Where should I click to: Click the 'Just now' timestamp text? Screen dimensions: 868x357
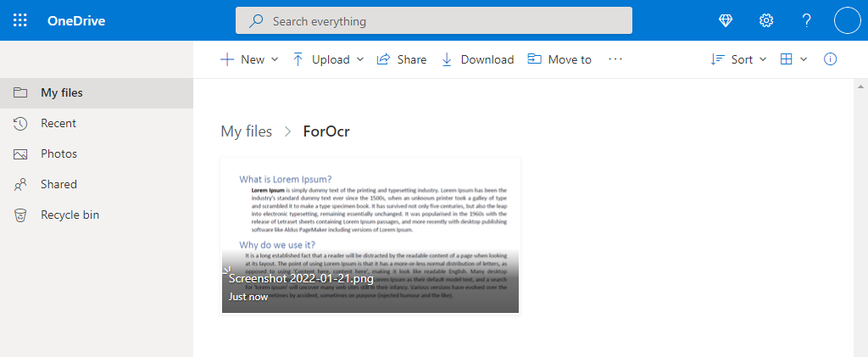coord(248,297)
